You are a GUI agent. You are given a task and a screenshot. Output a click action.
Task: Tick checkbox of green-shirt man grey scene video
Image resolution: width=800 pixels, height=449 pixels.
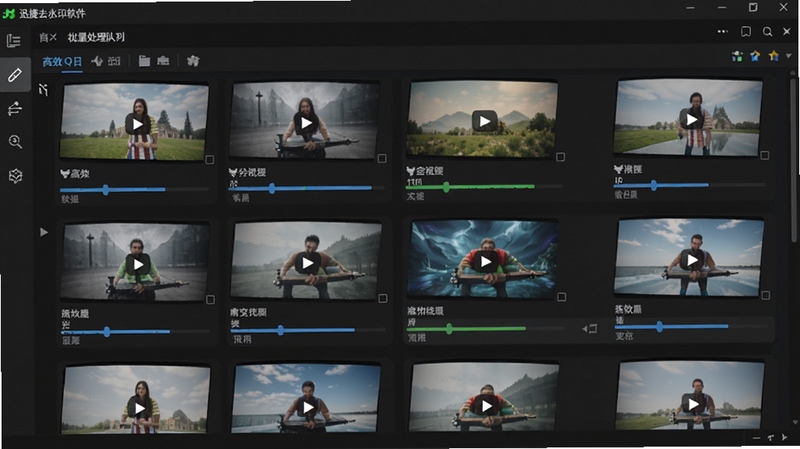(x=210, y=300)
